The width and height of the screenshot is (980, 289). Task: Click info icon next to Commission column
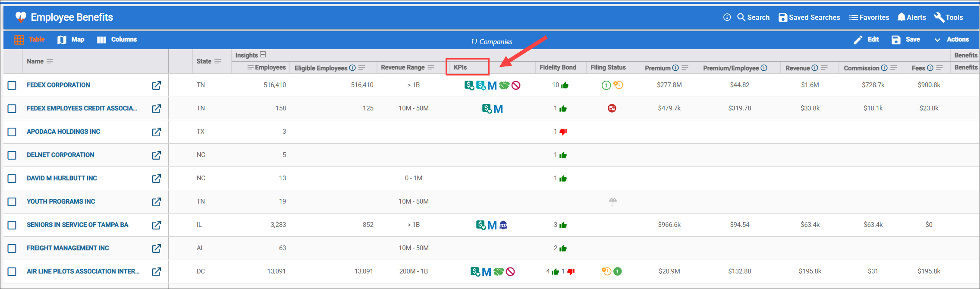tap(884, 68)
